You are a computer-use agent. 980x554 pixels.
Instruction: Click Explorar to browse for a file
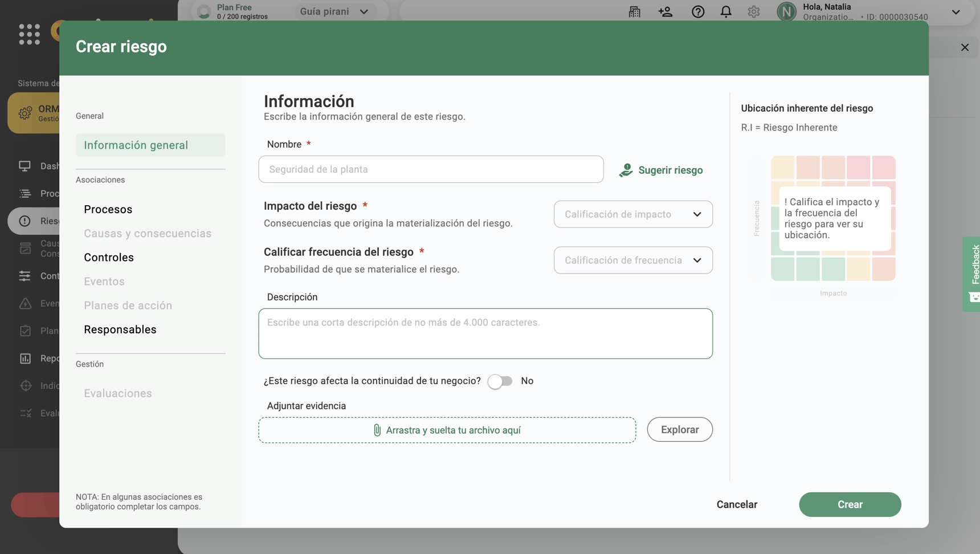[679, 429]
